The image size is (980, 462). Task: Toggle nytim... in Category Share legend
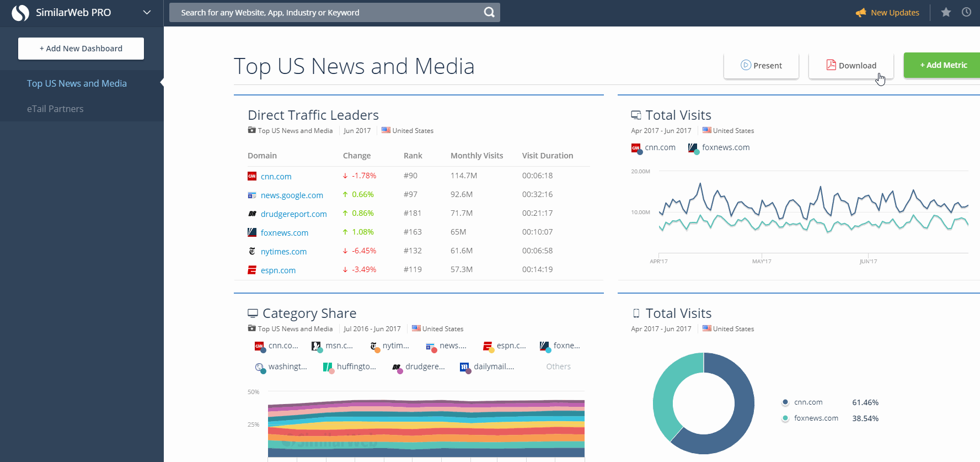pos(390,346)
